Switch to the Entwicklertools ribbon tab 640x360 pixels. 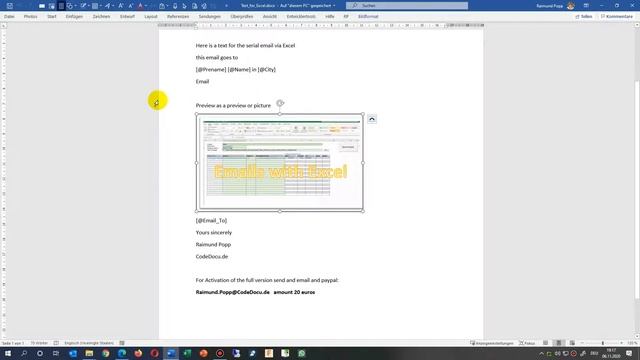coord(301,16)
